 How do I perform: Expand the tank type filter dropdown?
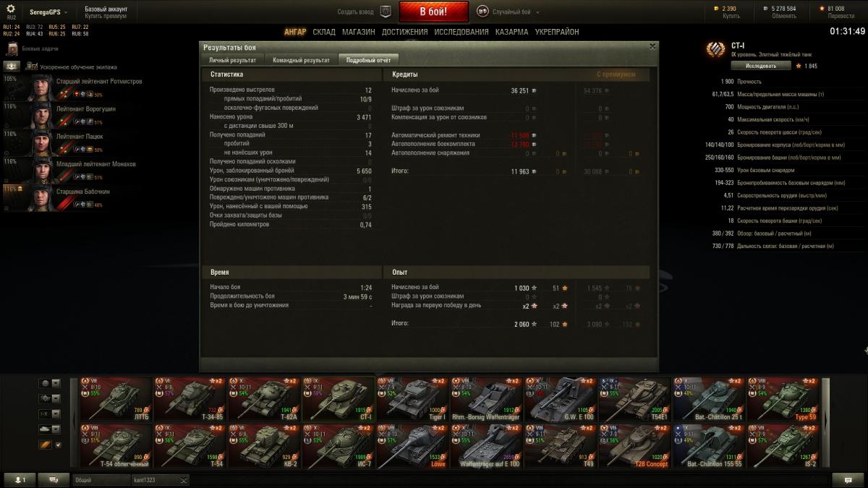click(x=56, y=429)
